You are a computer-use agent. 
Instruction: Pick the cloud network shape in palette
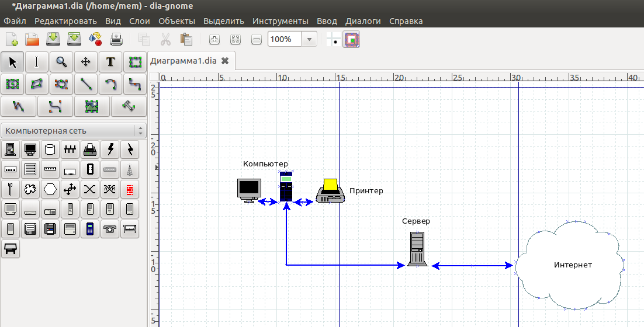30,189
